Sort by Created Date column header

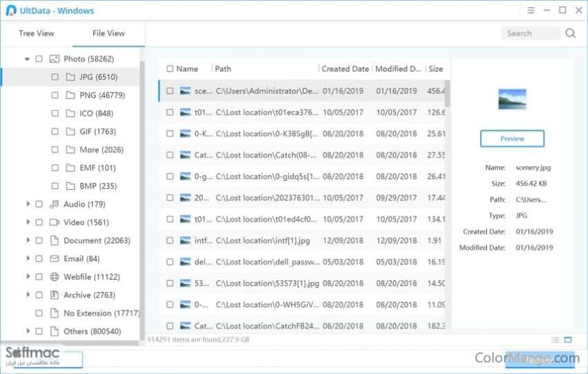(x=345, y=69)
